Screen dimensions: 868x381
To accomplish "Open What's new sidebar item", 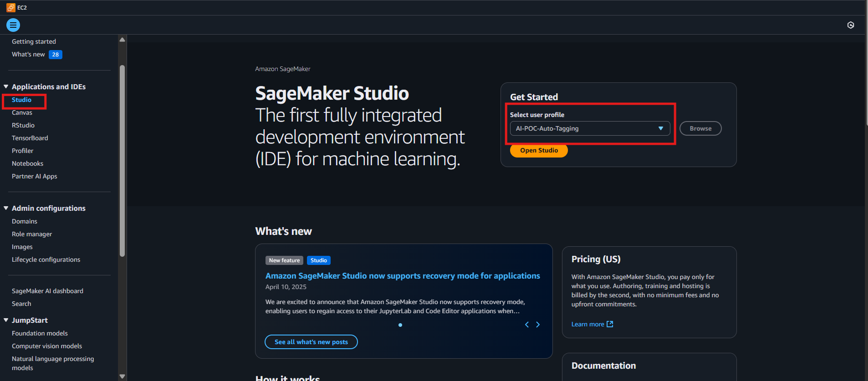I will [x=28, y=54].
